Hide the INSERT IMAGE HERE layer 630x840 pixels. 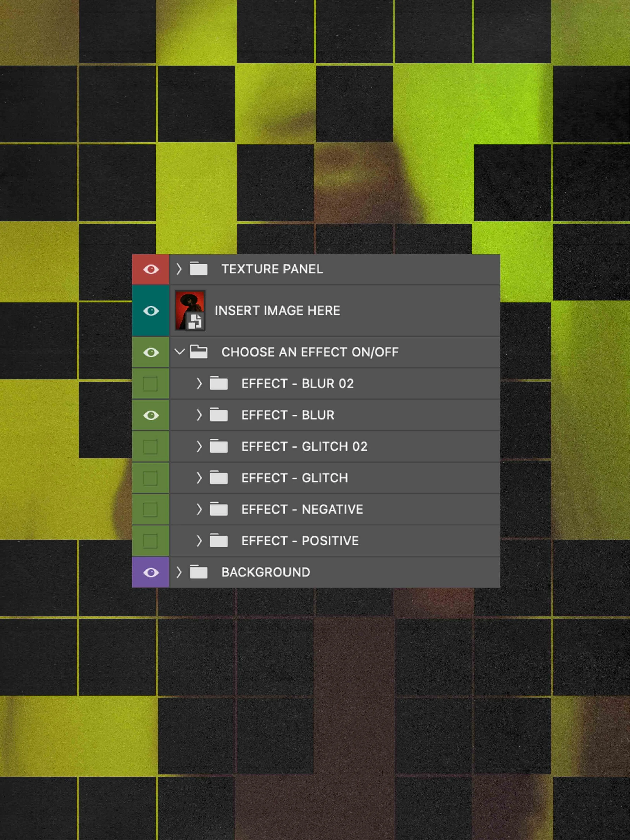(x=151, y=311)
